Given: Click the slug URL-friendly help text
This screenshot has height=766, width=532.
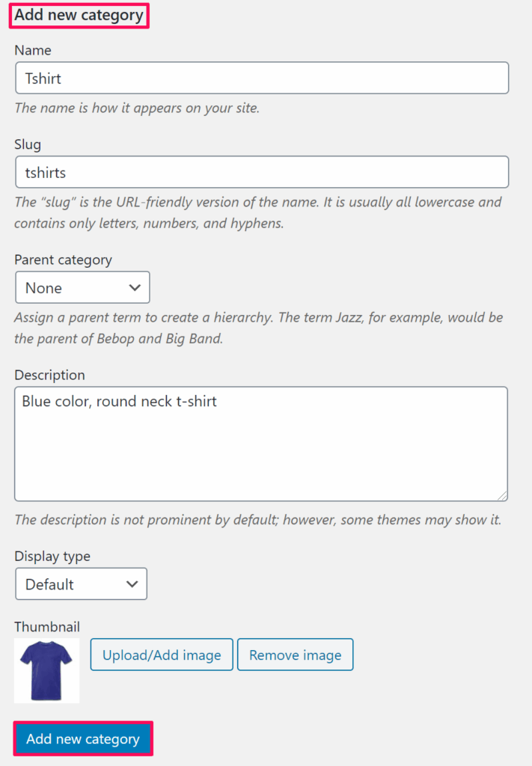Looking at the screenshot, I should (x=258, y=212).
